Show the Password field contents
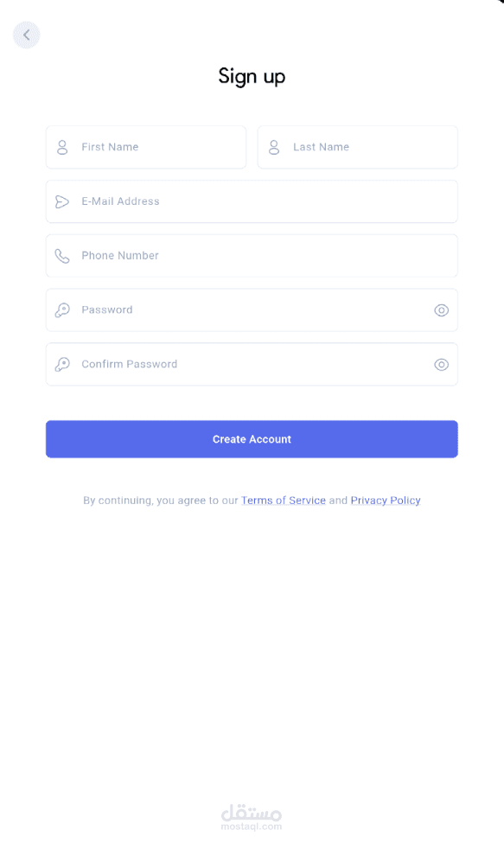 coord(441,310)
